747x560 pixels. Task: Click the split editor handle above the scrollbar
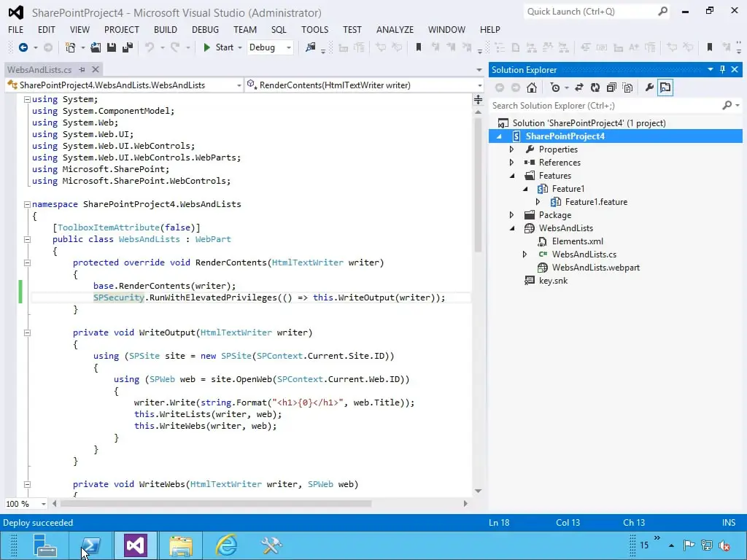coord(479,99)
